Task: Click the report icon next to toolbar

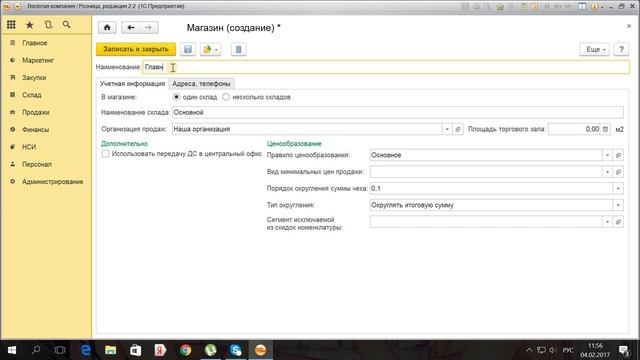Action: [238, 49]
